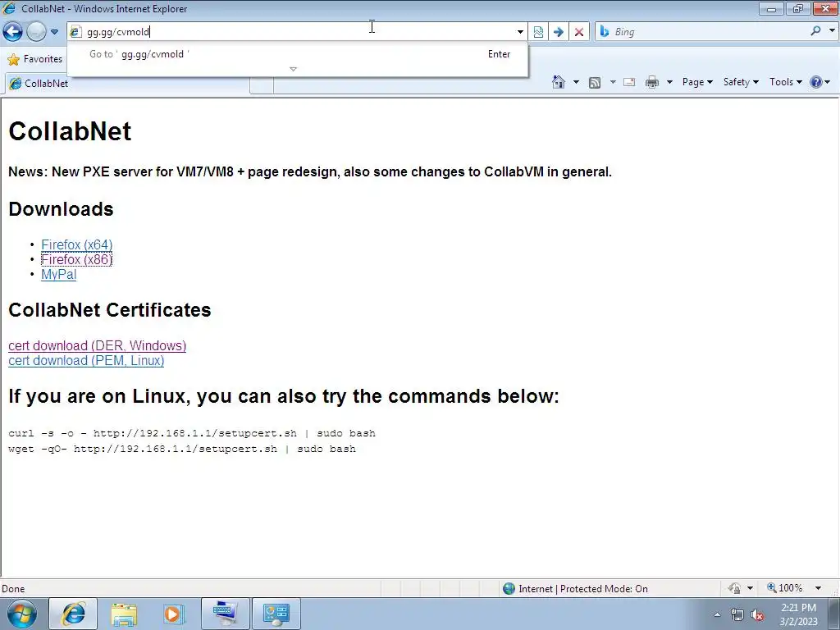Open the Firefox (x86) download link

(x=76, y=260)
